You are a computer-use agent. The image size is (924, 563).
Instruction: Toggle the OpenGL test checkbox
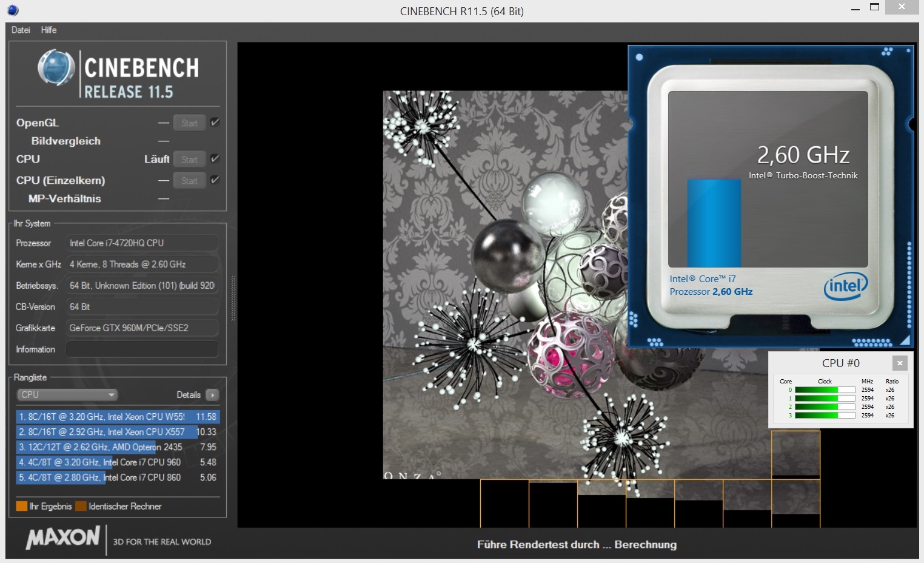(x=215, y=123)
